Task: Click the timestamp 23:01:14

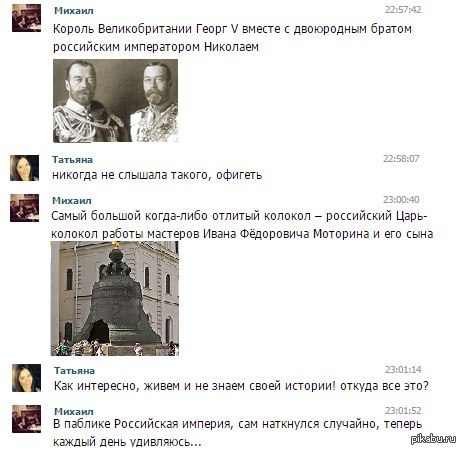Action: pos(403,370)
